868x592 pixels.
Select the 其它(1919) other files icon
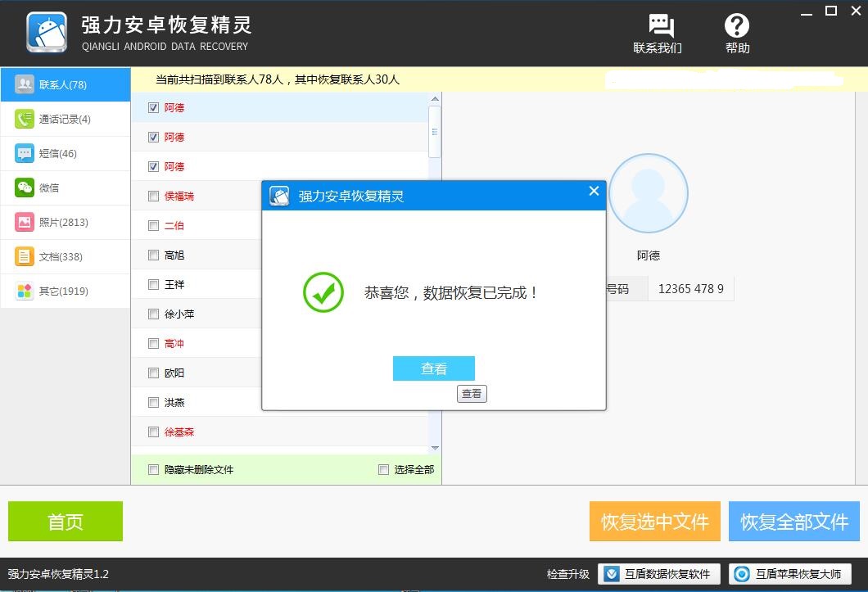pos(24,290)
